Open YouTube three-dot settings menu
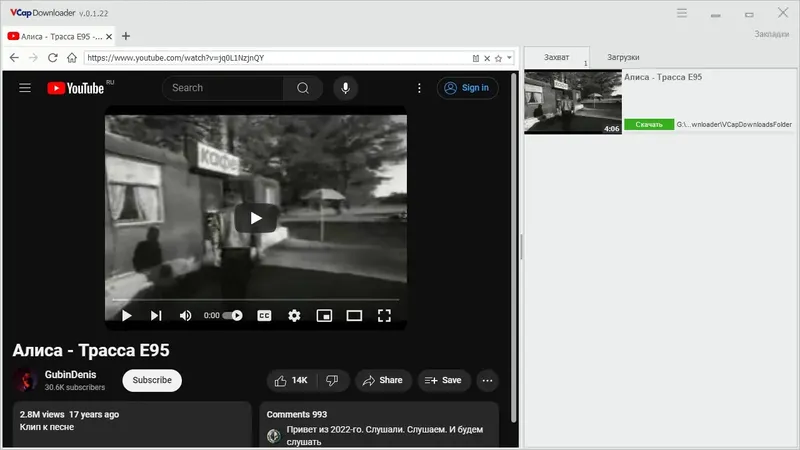Viewport: 800px width, 450px height. coord(419,88)
